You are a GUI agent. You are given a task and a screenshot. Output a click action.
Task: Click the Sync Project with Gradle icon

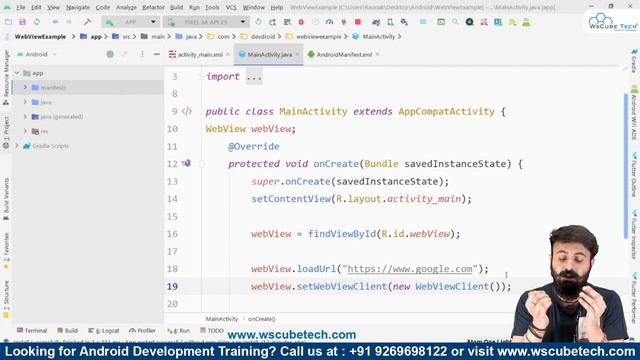376,22
